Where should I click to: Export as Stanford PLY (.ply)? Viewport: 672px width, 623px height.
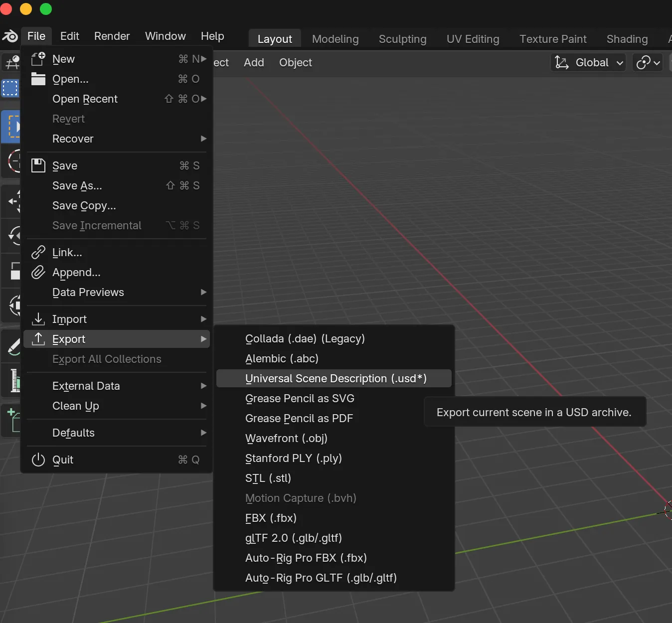[x=334, y=458]
